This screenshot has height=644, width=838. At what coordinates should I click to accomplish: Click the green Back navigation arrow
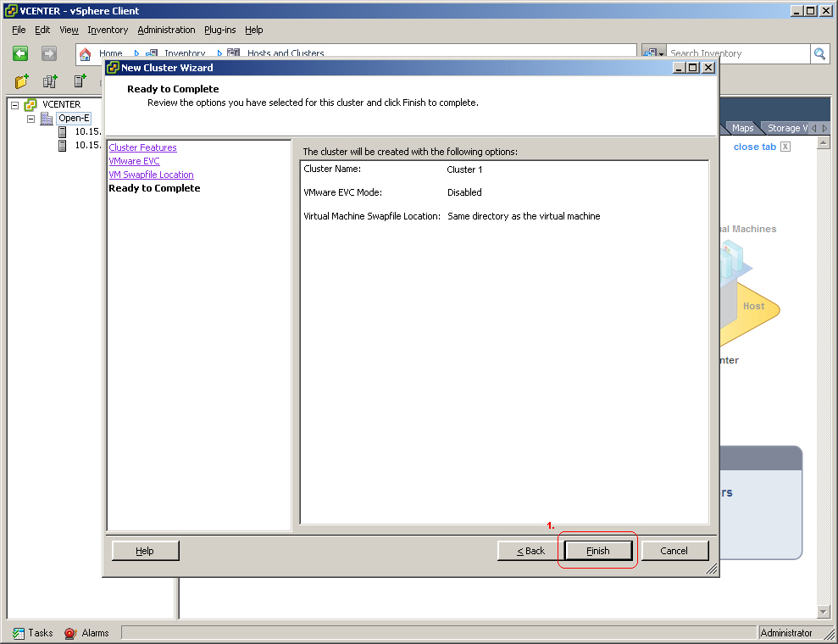point(20,53)
